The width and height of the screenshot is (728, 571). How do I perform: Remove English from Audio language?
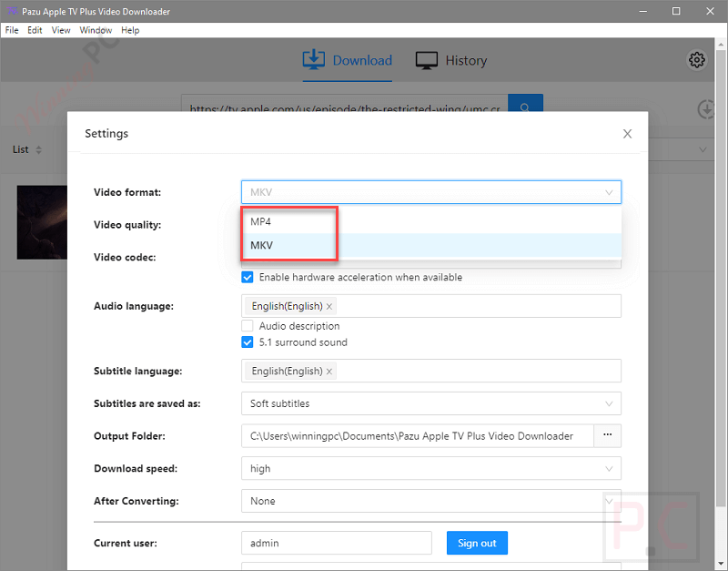329,307
